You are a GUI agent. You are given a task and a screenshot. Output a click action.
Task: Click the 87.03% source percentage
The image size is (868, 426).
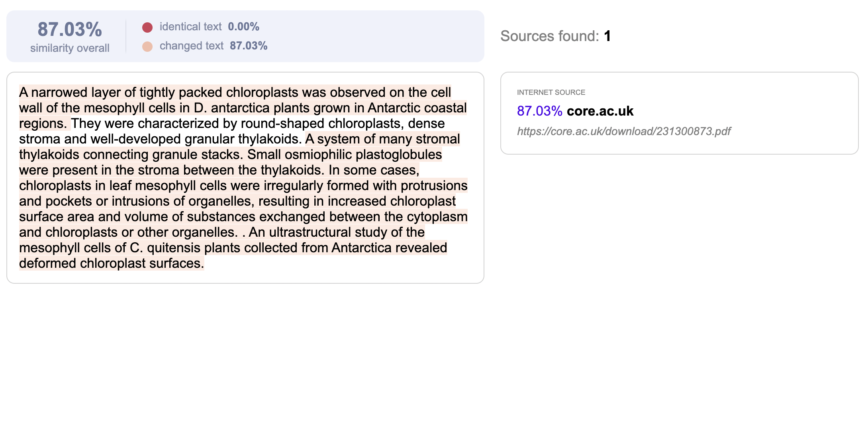[x=539, y=111]
